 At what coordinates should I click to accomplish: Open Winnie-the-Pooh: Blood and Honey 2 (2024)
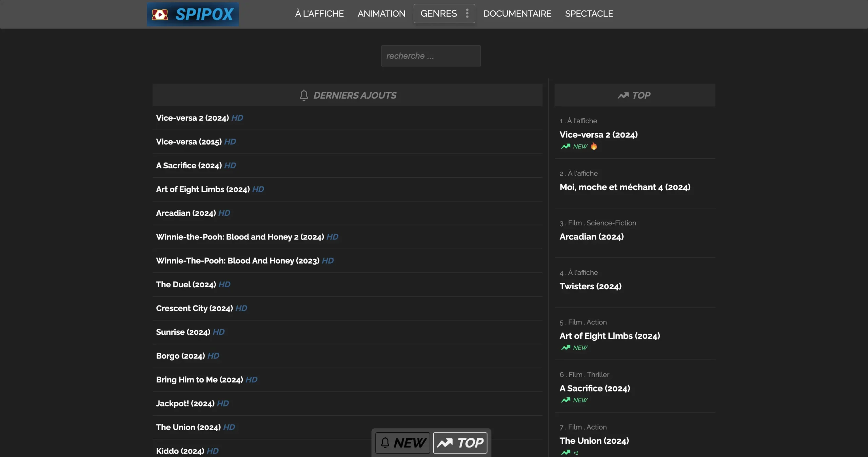coord(240,237)
